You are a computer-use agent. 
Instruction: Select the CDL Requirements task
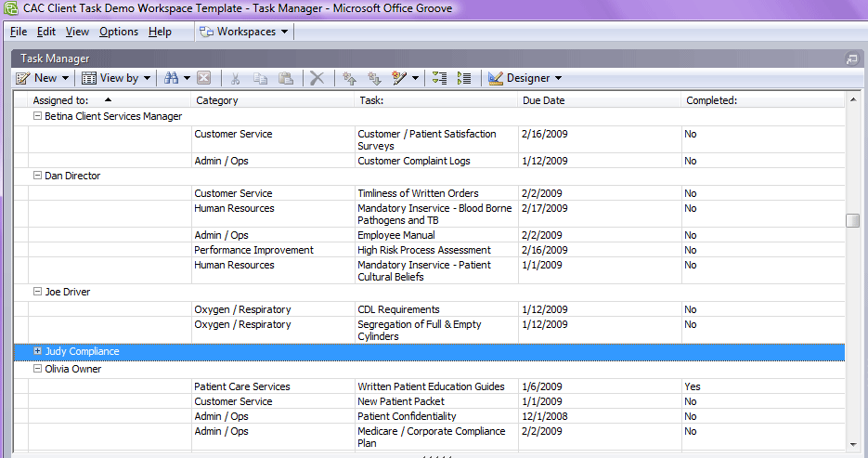coord(398,309)
